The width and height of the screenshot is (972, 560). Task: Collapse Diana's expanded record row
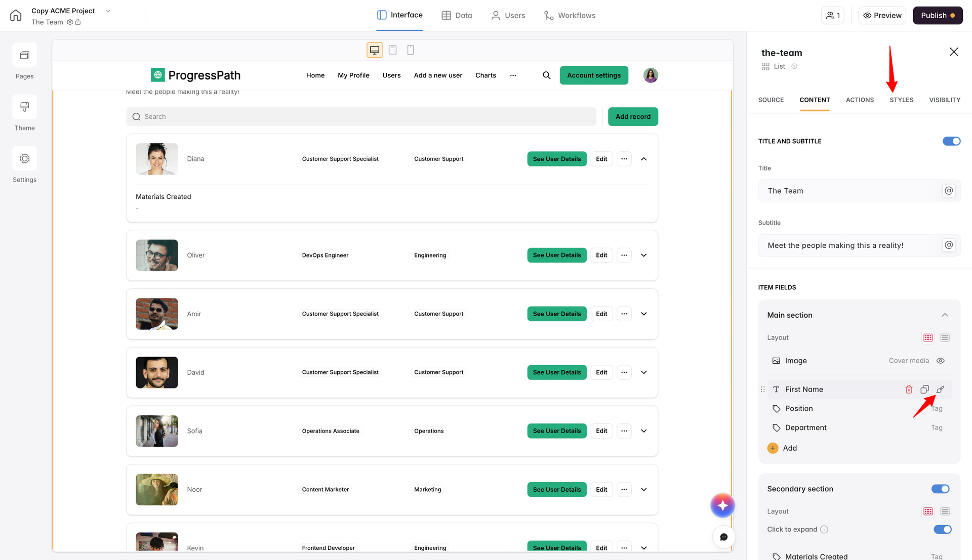click(x=643, y=159)
